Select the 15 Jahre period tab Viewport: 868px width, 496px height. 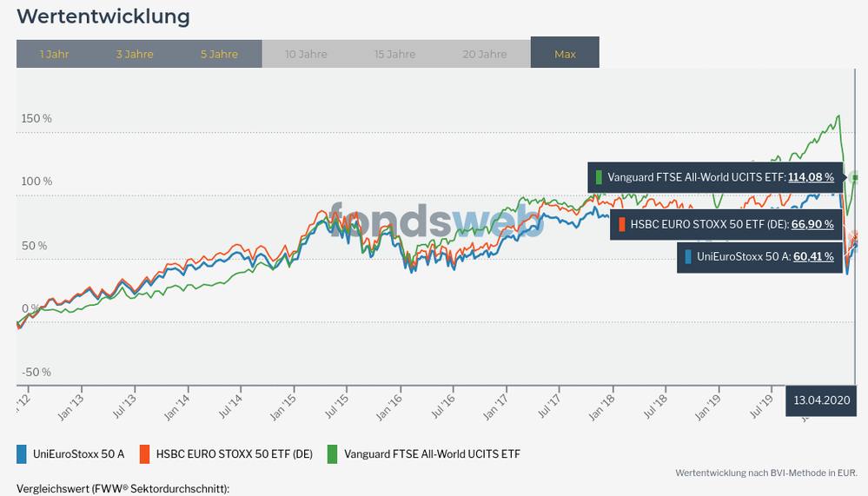394,54
